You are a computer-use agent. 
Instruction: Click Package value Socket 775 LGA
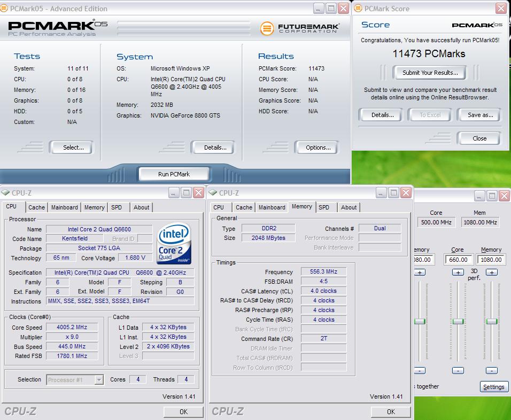pyautogui.click(x=99, y=248)
